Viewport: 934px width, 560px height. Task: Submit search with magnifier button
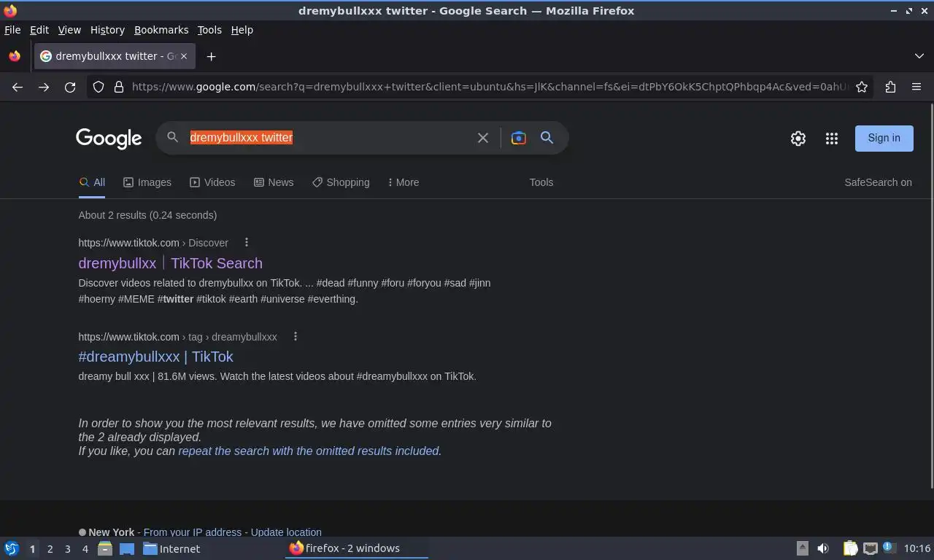(x=547, y=138)
